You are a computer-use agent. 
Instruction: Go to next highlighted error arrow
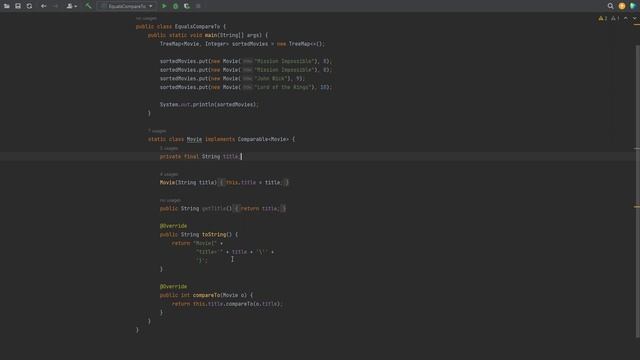point(635,18)
